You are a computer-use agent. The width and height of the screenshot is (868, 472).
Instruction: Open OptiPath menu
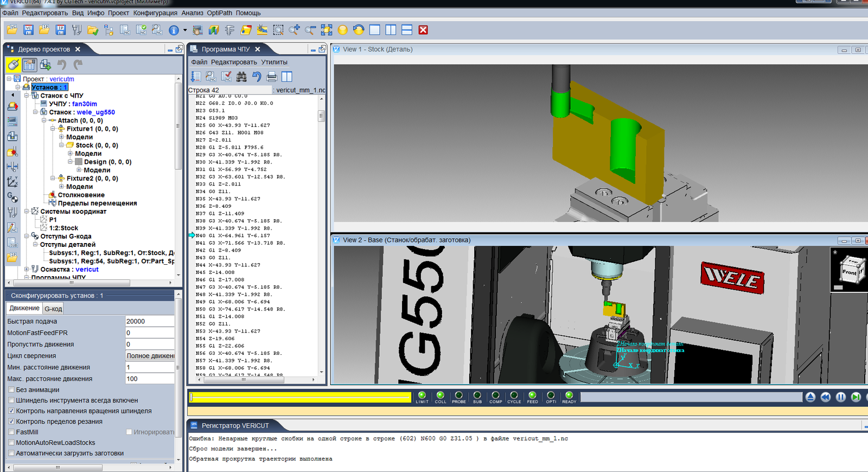[x=219, y=13]
